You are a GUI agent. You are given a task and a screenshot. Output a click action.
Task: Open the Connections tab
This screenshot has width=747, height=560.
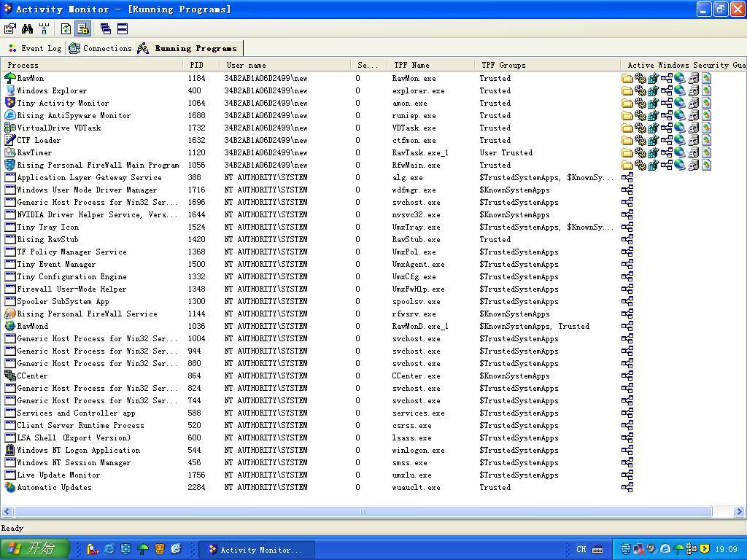(x=101, y=48)
